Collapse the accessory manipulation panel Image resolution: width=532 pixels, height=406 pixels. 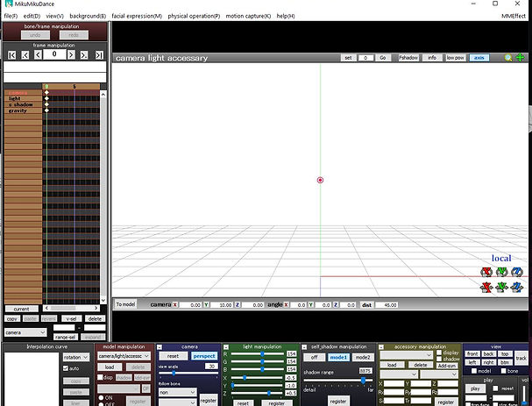(381, 347)
